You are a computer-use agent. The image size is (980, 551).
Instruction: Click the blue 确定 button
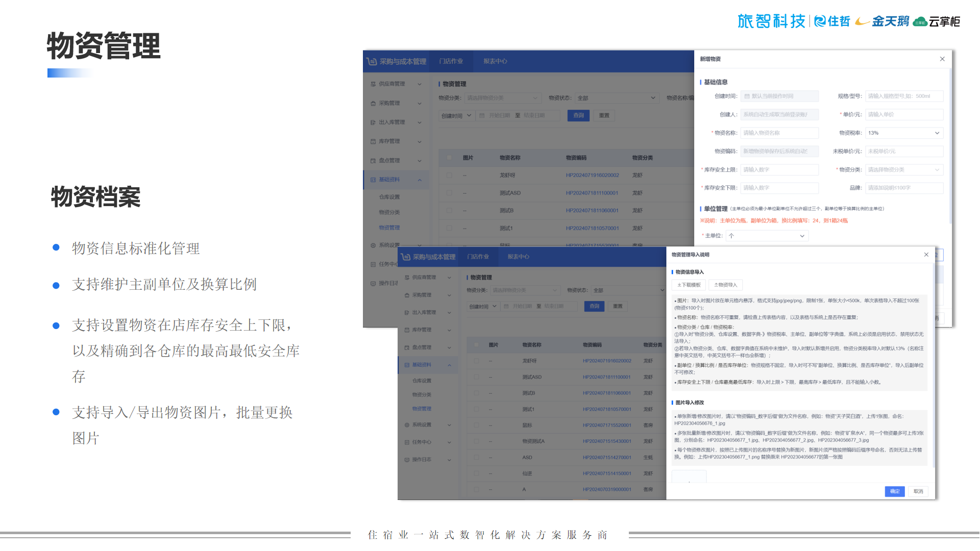pos(894,491)
